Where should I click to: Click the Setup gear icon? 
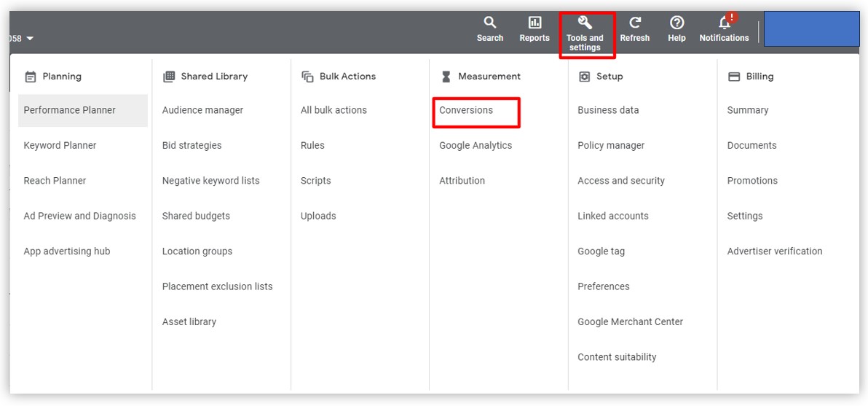click(584, 77)
